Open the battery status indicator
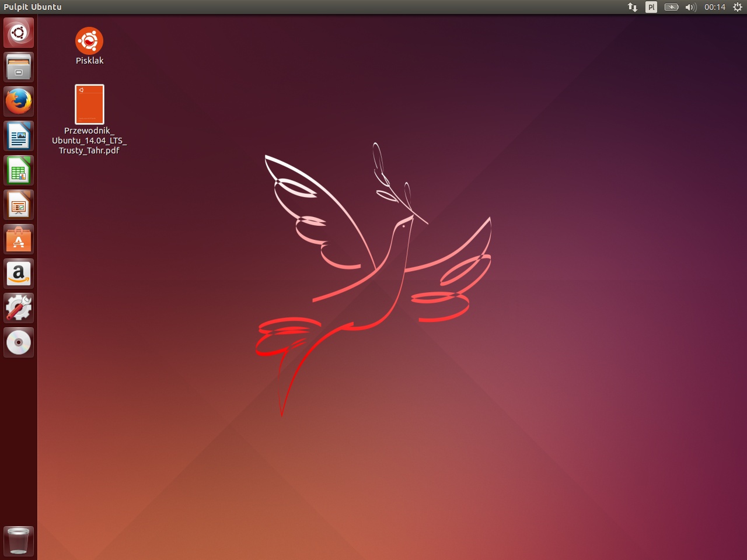 click(672, 7)
